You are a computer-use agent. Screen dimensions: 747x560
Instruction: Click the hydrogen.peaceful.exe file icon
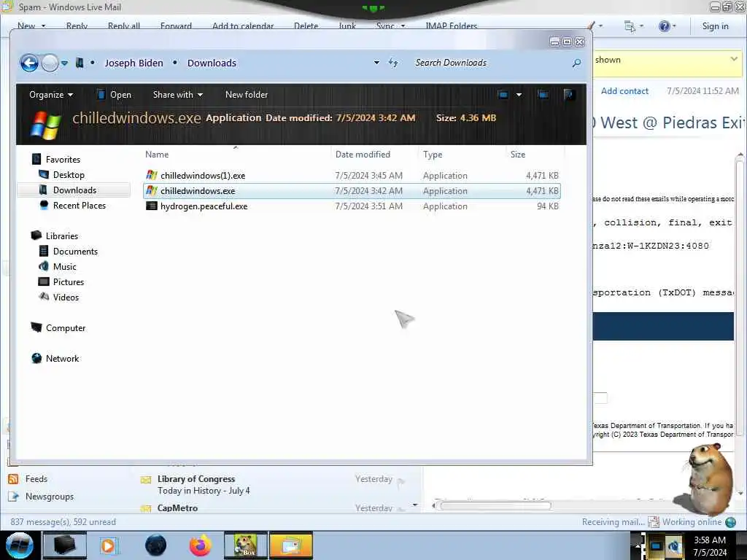pos(152,206)
